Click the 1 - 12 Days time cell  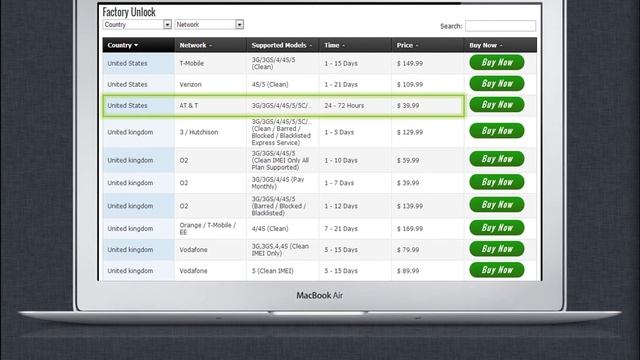pos(355,206)
